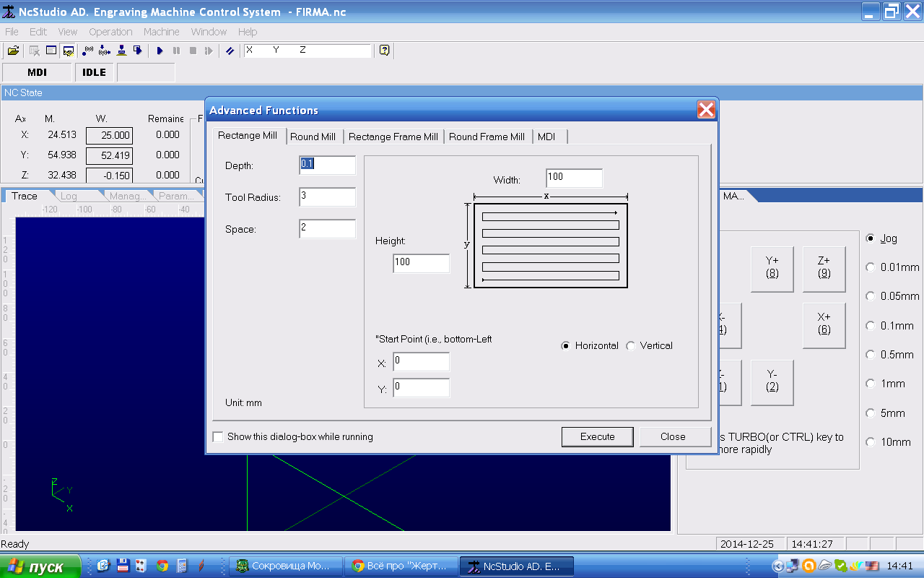The width and height of the screenshot is (924, 578).
Task: Click the Height input field
Action: click(422, 263)
